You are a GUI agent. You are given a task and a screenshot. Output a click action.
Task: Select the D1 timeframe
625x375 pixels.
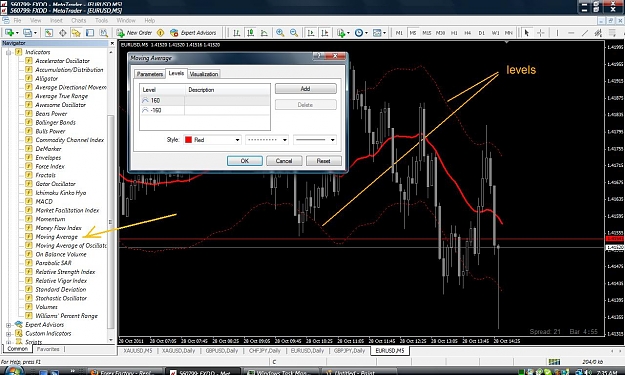[482, 33]
